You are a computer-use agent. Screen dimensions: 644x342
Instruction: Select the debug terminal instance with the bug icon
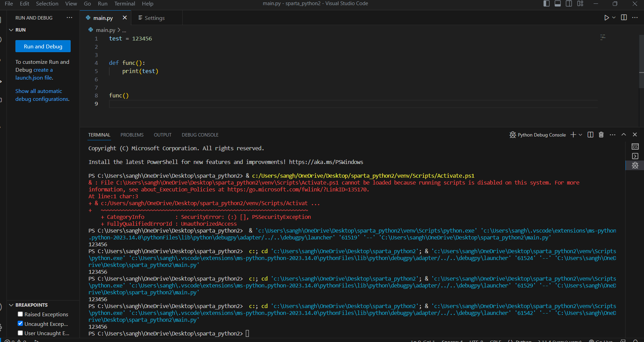coord(635,165)
